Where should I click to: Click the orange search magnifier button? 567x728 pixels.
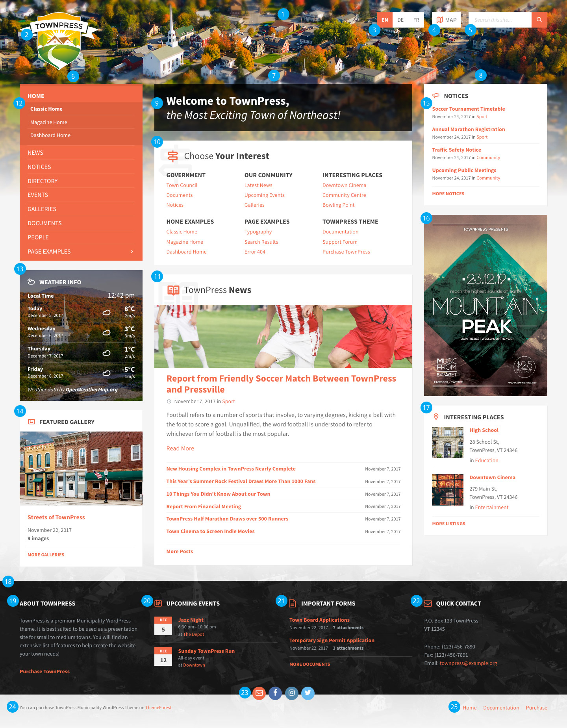pos(539,20)
